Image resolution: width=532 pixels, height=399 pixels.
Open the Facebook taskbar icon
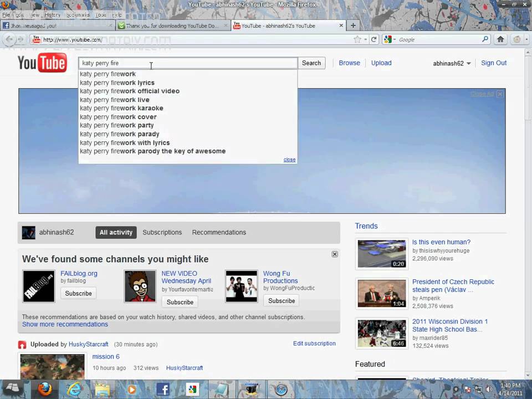point(162,389)
